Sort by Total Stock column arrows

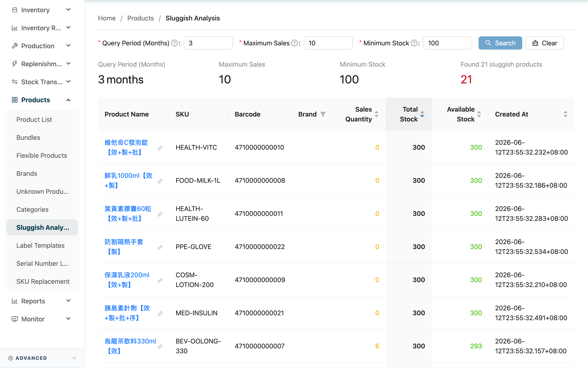[x=422, y=114]
